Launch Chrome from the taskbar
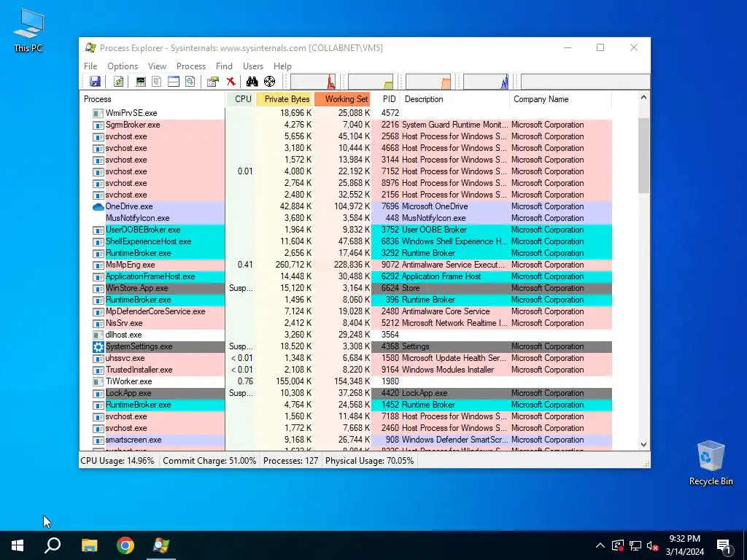The height and width of the screenshot is (560, 747). 125,545
